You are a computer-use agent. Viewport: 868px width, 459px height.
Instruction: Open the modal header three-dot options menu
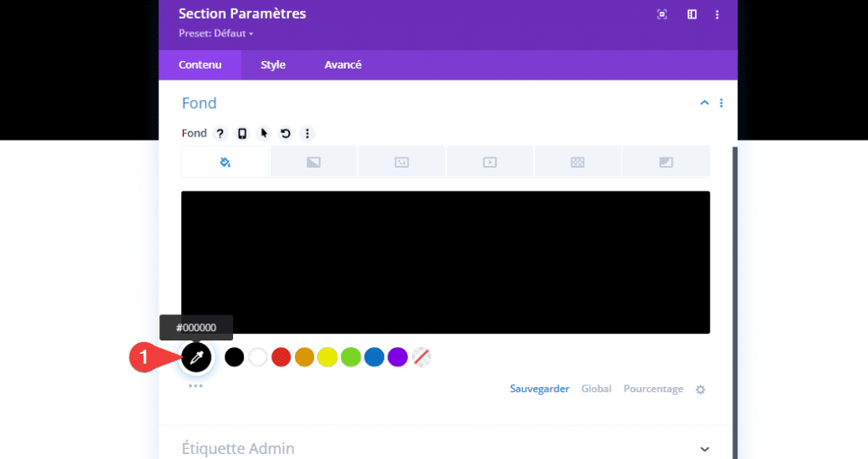tap(717, 15)
